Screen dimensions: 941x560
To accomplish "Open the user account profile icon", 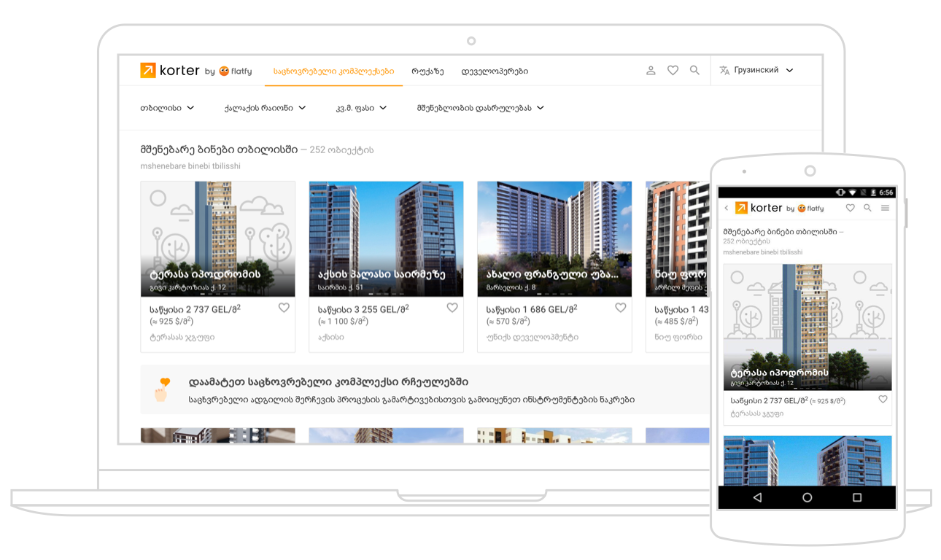I will click(651, 71).
